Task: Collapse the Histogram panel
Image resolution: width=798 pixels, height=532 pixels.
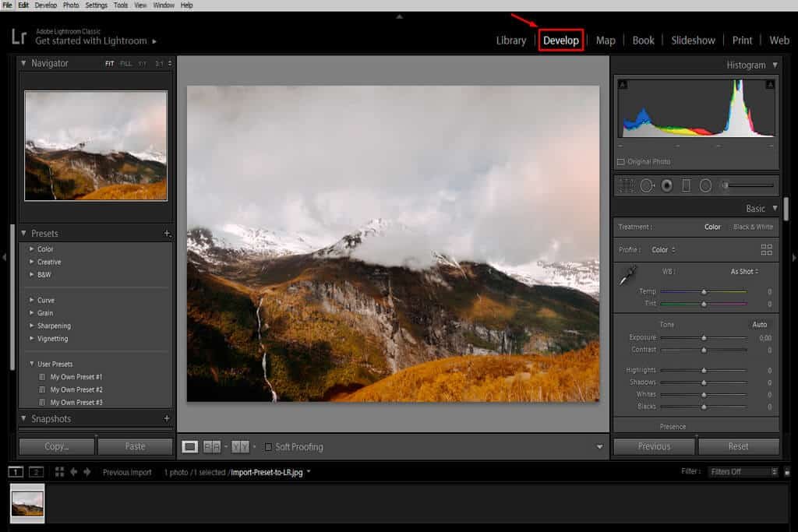Action: [x=775, y=65]
